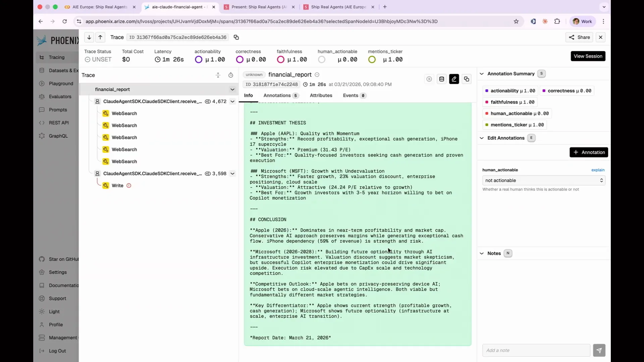Image resolution: width=644 pixels, height=362 pixels.
Task: Send the note with paper-plane button
Action: coord(599,350)
